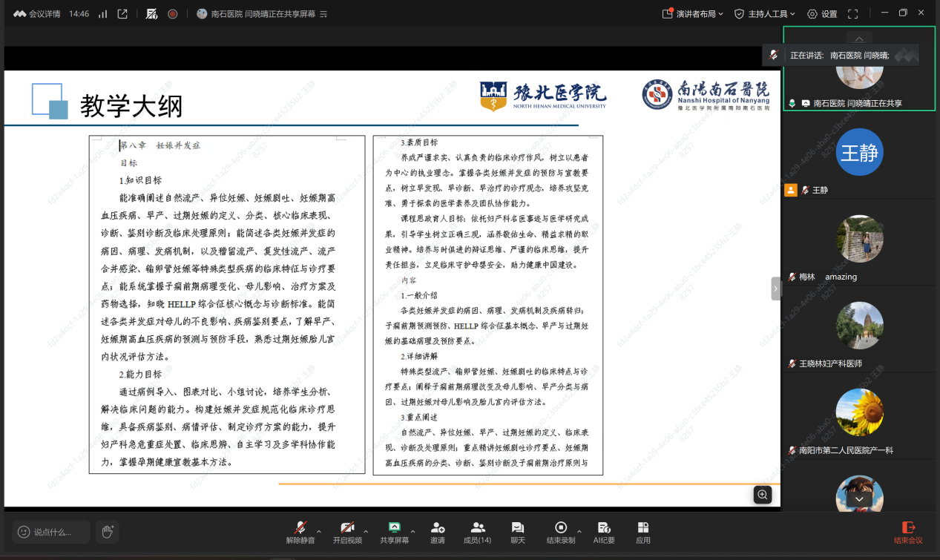This screenshot has width=940, height=560.
Task: Open 设置 settings in top bar
Action: coord(822,13)
